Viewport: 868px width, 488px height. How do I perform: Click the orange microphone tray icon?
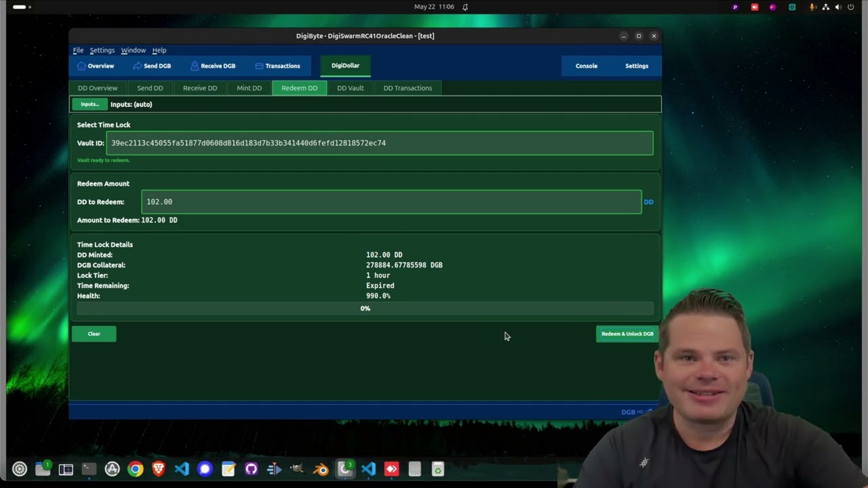(x=812, y=7)
